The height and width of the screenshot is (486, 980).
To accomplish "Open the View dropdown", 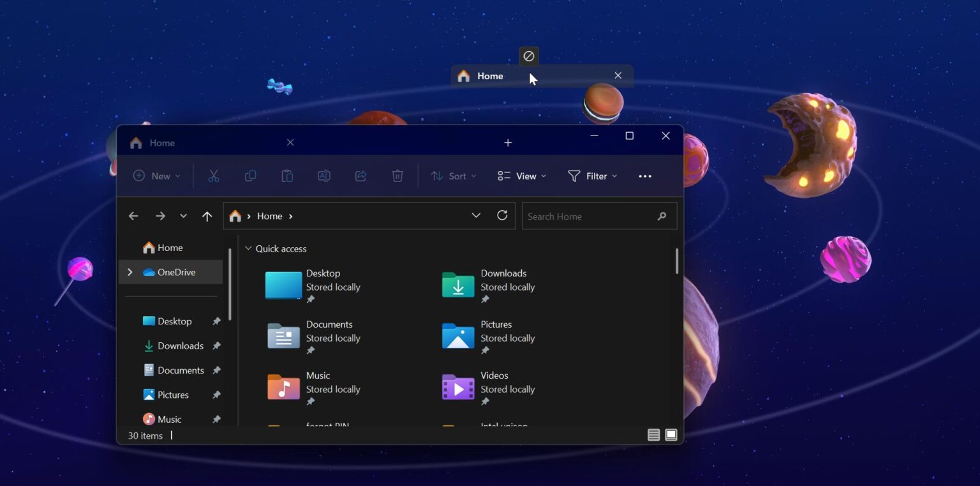I will click(x=521, y=176).
